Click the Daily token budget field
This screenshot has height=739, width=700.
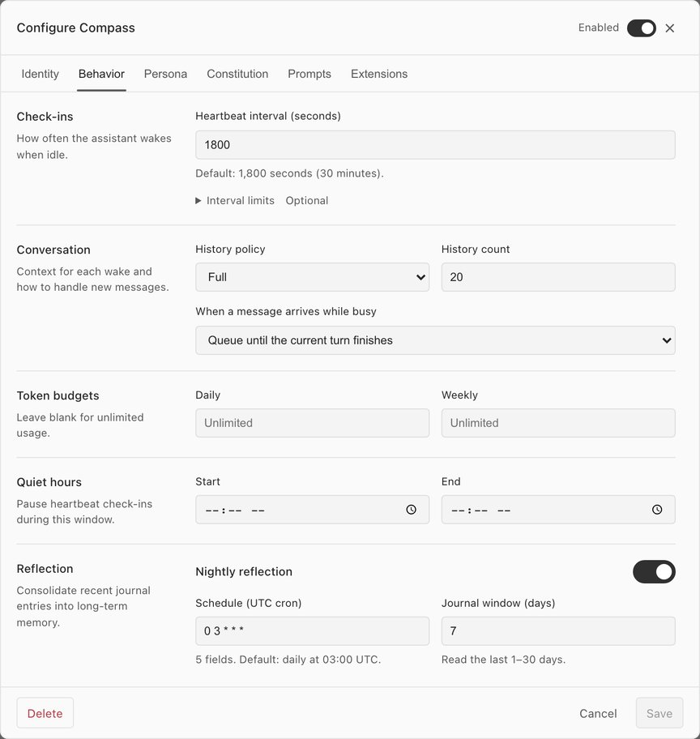click(312, 423)
